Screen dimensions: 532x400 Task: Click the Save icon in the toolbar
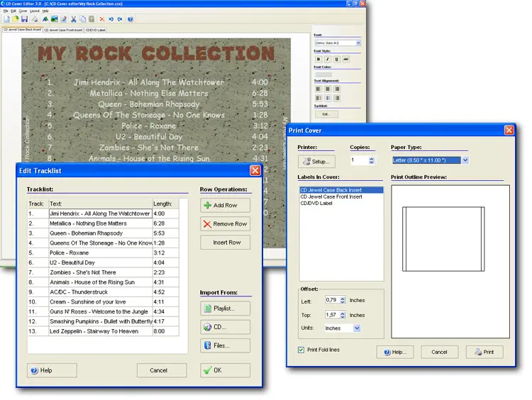(x=23, y=19)
